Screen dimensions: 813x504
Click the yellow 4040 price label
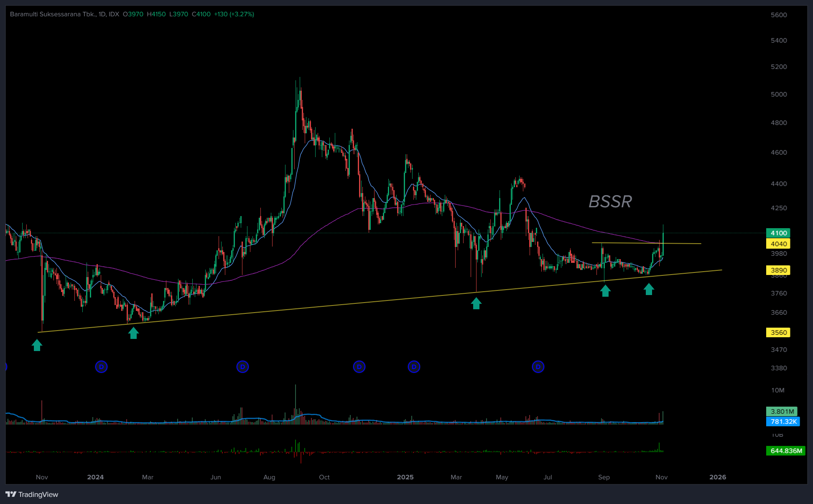(778, 244)
